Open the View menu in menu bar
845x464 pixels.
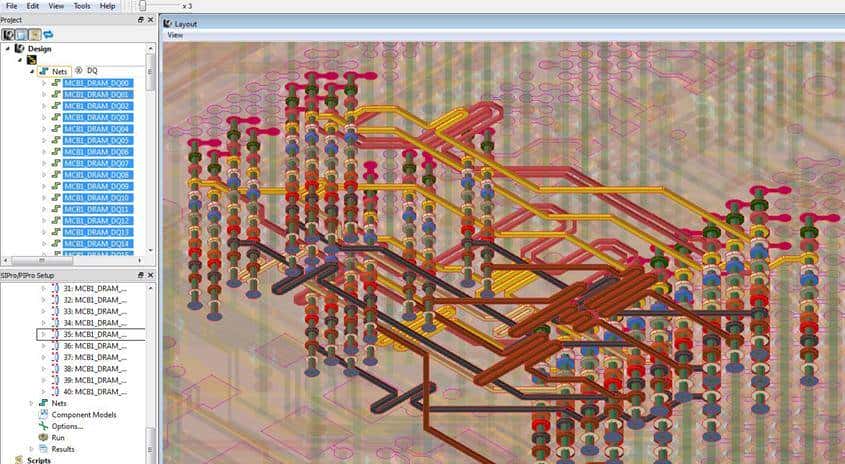[x=56, y=6]
